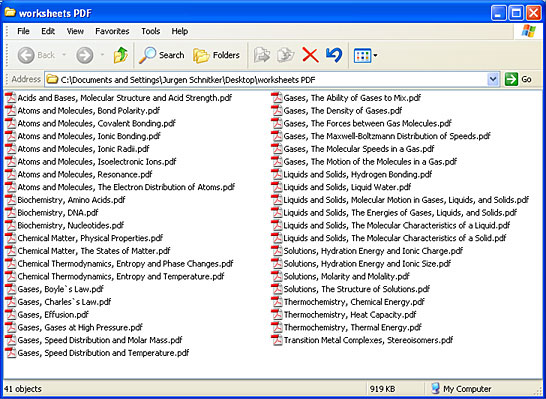Select PDF icon of Gases, Effusion file

click(11, 315)
